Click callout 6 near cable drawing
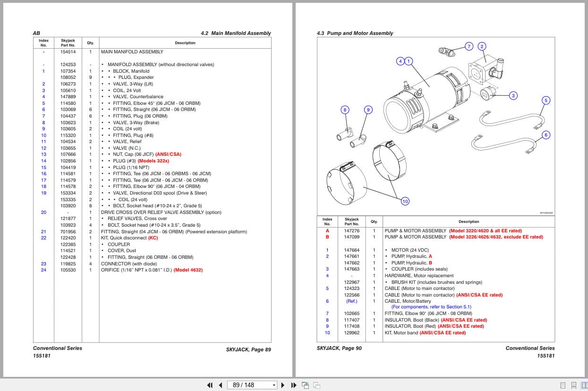 tap(546, 135)
